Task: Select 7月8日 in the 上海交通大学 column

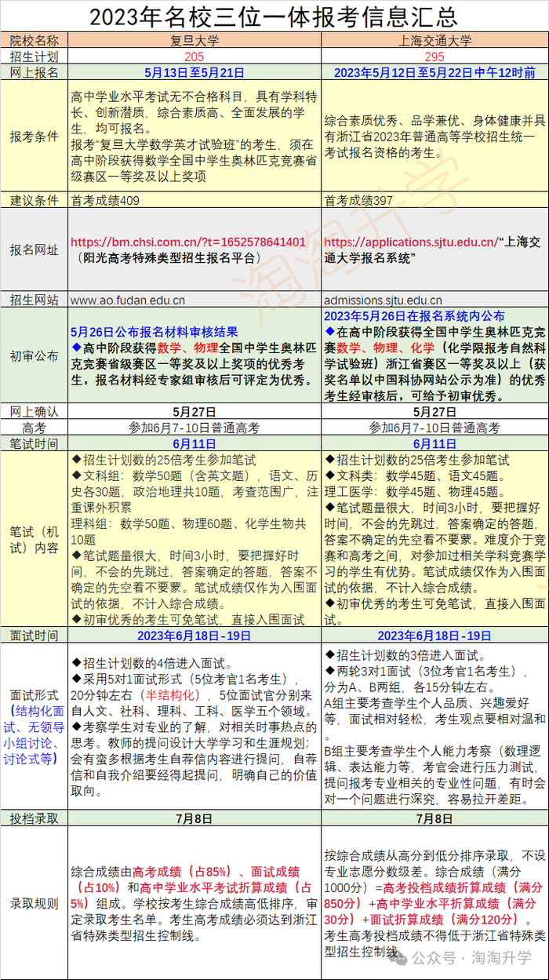Action: click(x=434, y=818)
